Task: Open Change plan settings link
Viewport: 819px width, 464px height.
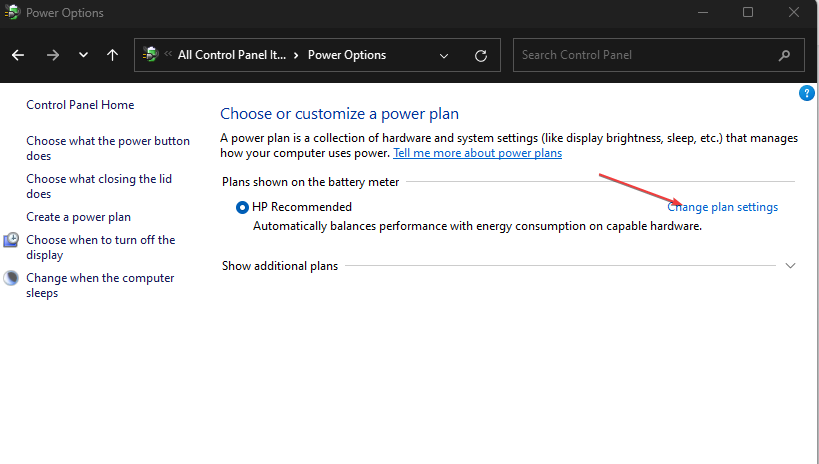Action: pyautogui.click(x=722, y=207)
